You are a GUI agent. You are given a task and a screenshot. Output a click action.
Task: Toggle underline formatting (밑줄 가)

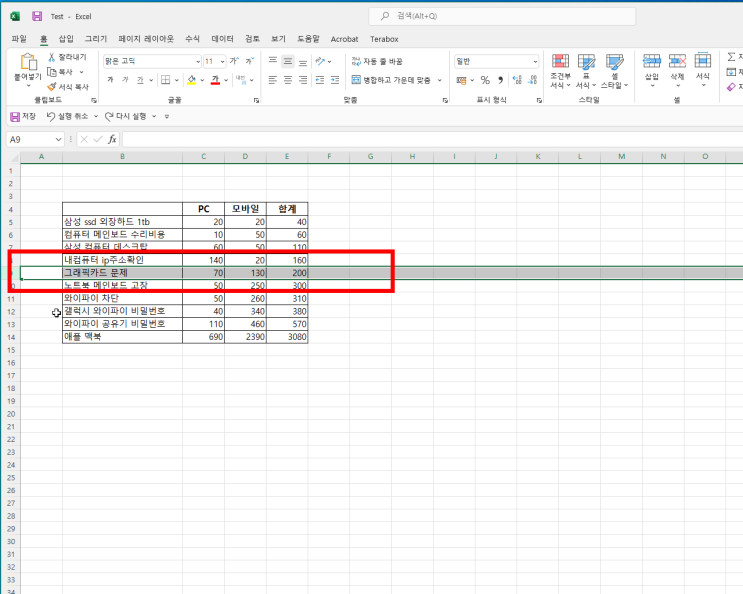(x=140, y=80)
